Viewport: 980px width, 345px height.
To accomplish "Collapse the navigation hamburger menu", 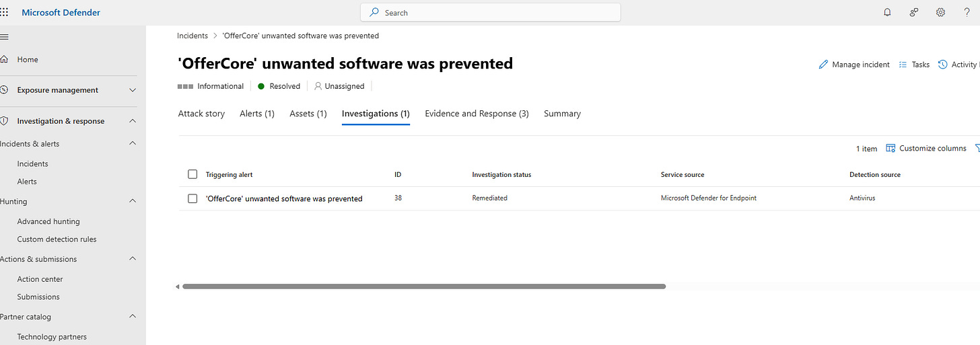I will (4, 36).
